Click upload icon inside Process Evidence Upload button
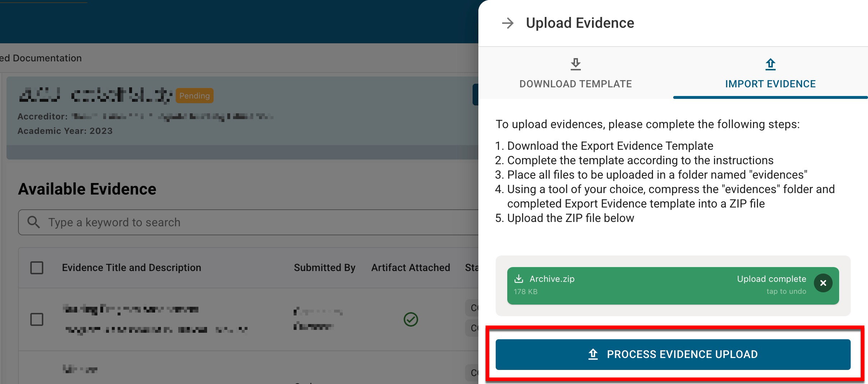 [593, 354]
